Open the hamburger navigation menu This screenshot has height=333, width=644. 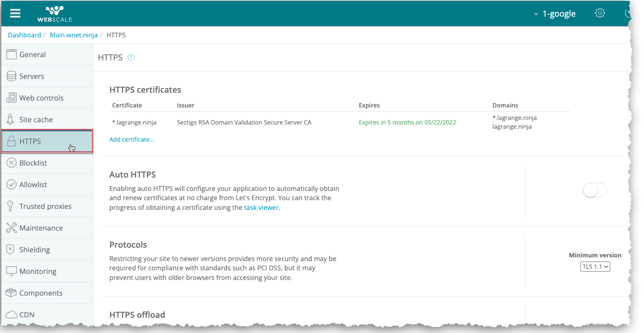coord(15,13)
